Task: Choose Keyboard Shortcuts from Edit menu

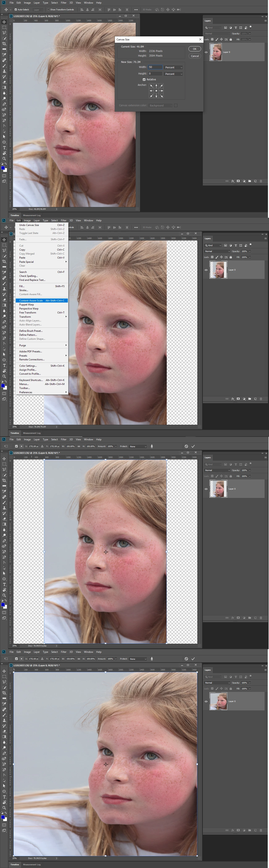Action: pyautogui.click(x=42, y=380)
